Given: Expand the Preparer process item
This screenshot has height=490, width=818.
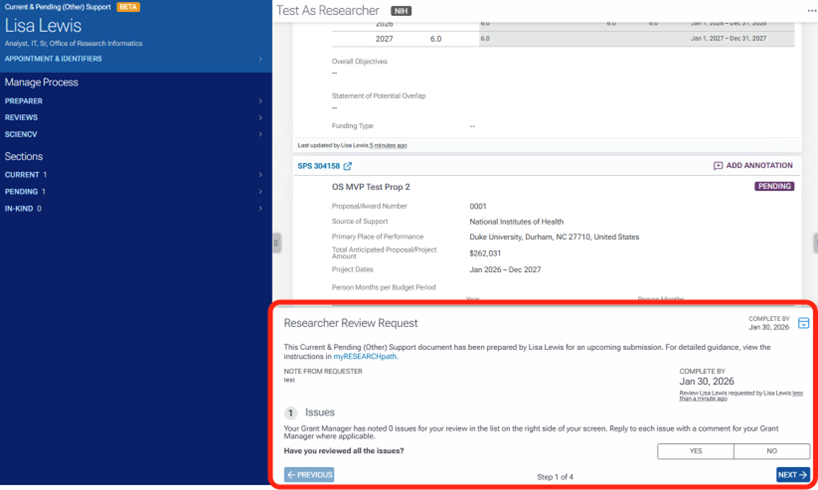Looking at the screenshot, I should (134, 101).
